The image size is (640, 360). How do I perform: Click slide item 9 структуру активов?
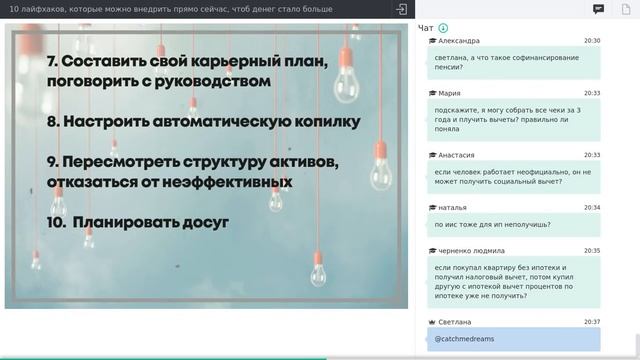[193, 172]
